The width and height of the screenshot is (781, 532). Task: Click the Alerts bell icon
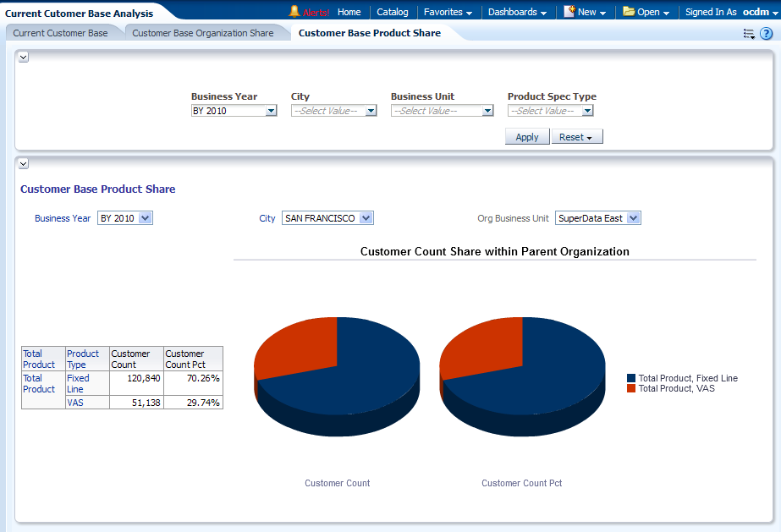294,12
